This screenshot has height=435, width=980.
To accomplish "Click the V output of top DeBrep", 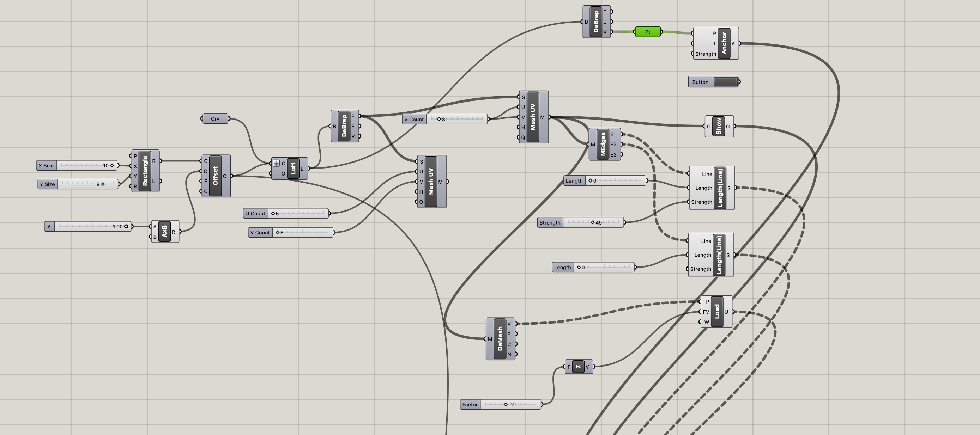I will point(605,32).
